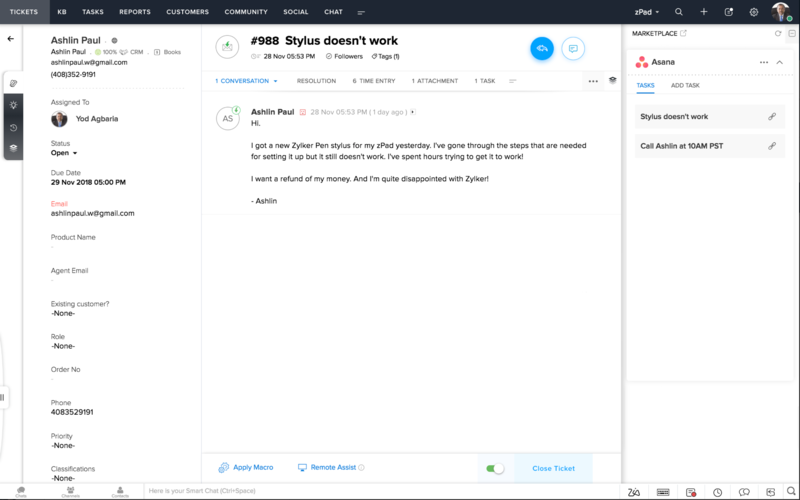Image resolution: width=800 pixels, height=500 pixels.
Task: Click the comment bubble button
Action: tap(573, 48)
